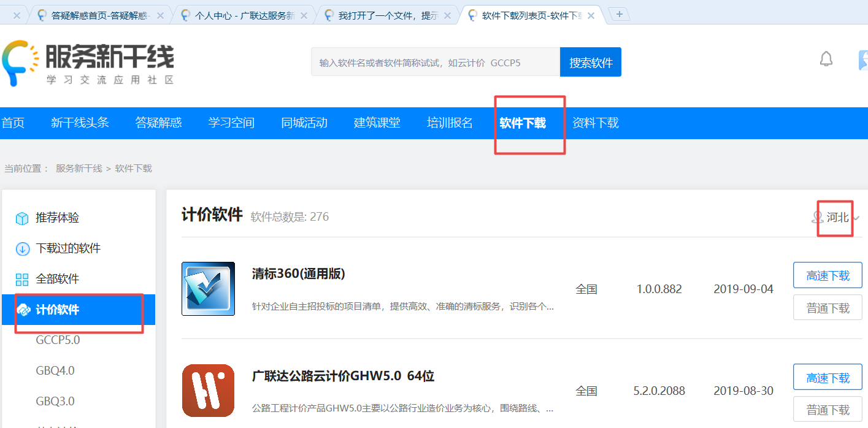Open a new browser tab with the plus button

(x=620, y=14)
